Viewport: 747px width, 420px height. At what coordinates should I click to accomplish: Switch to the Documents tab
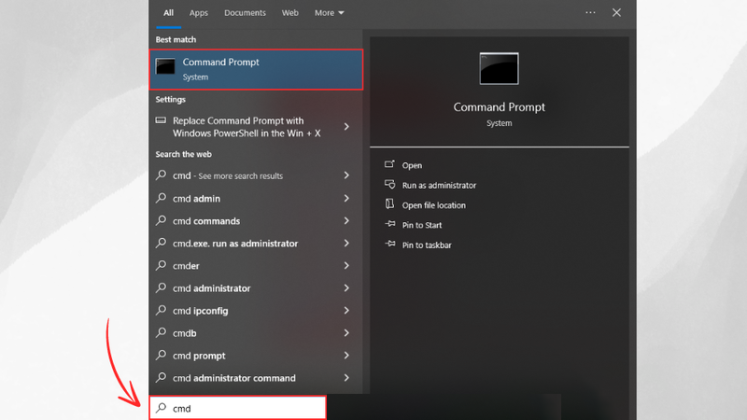pyautogui.click(x=245, y=13)
